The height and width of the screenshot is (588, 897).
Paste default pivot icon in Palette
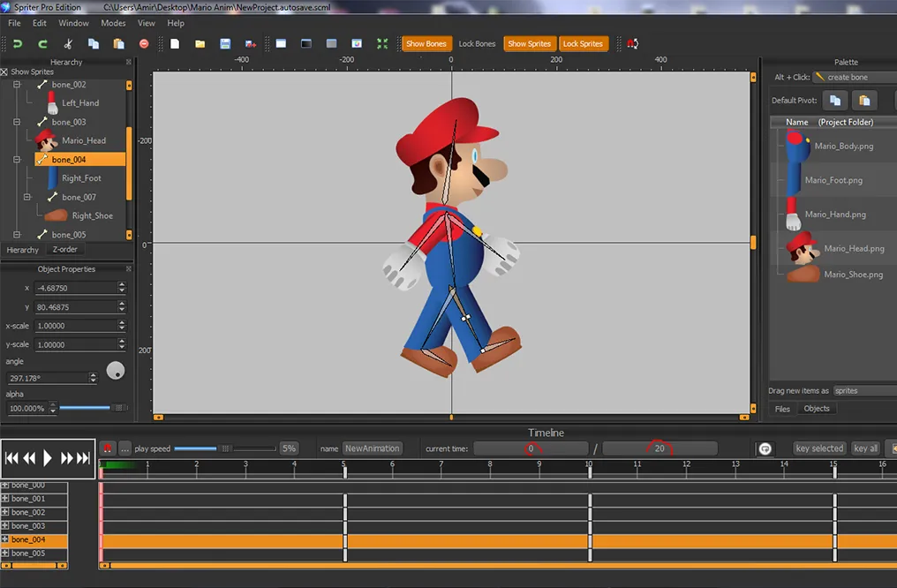pos(864,101)
